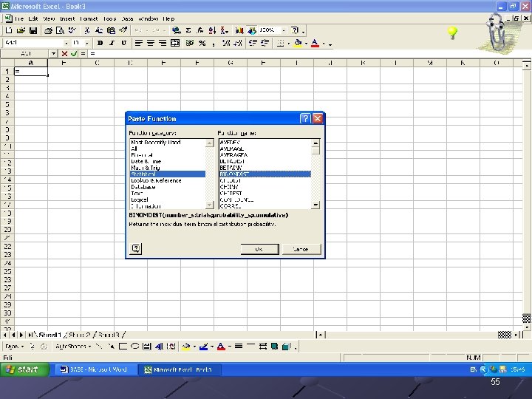Open the font name dropdown
This screenshot has height=399, width=532.
click(x=66, y=43)
